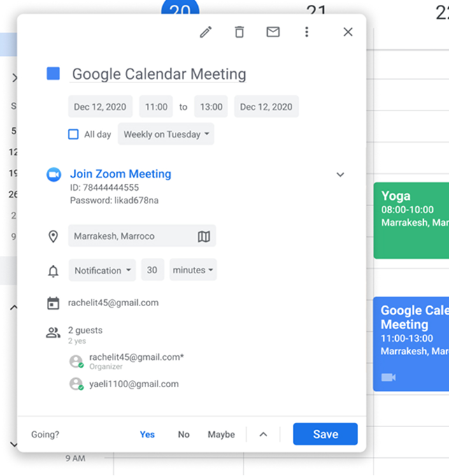Select Maybe for Going
Viewport: 449px width, 476px height.
pyautogui.click(x=221, y=434)
